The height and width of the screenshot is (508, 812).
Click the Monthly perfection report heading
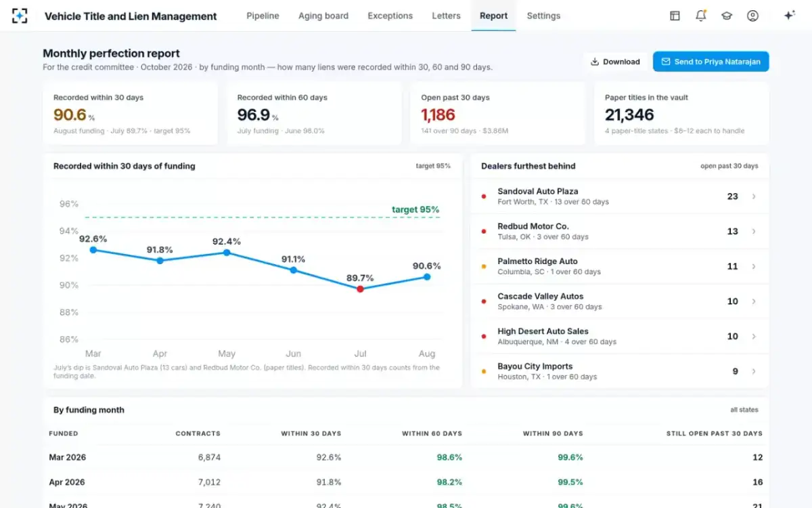point(111,54)
